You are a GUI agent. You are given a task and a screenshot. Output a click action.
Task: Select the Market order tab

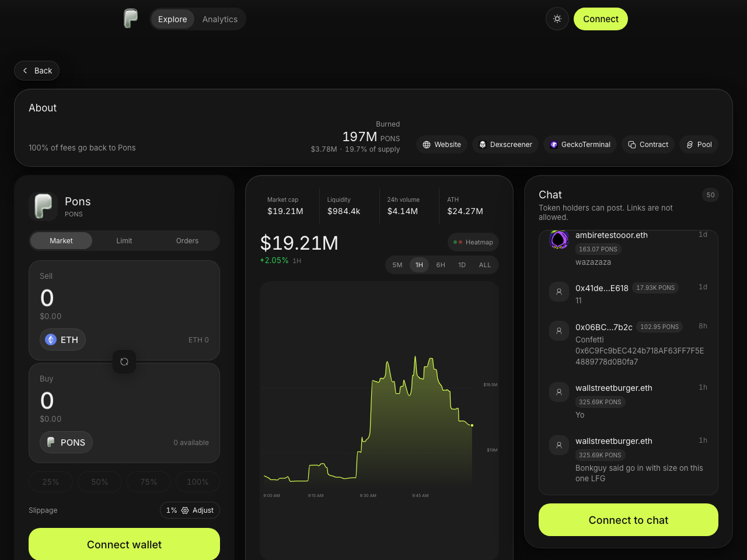click(61, 241)
